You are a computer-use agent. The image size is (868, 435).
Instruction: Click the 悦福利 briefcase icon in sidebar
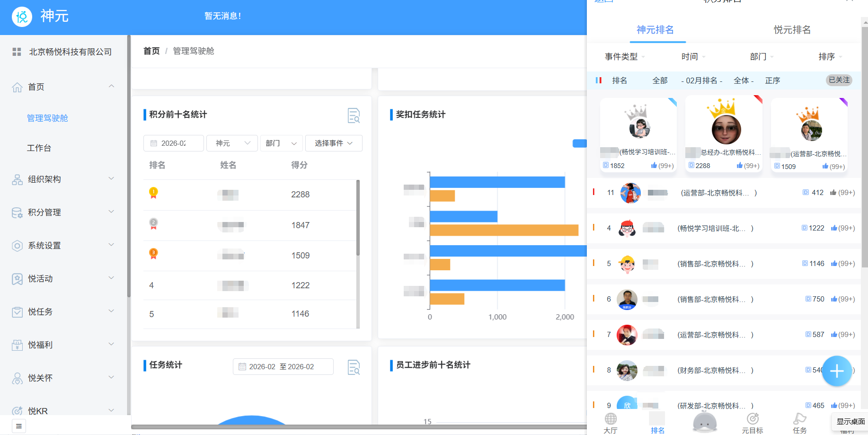tap(17, 345)
